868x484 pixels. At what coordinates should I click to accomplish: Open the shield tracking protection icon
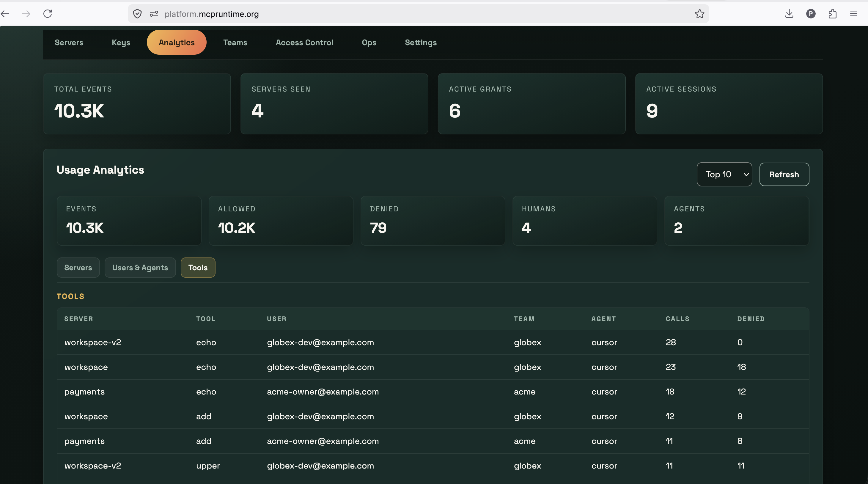coord(137,14)
